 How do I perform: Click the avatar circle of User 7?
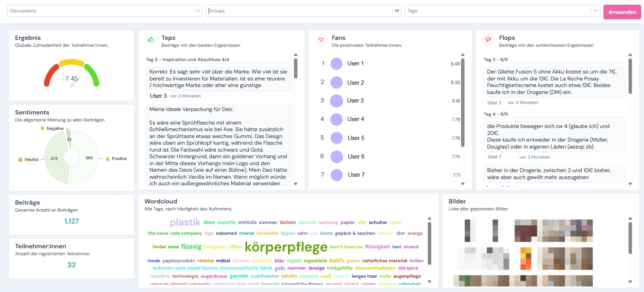337,175
